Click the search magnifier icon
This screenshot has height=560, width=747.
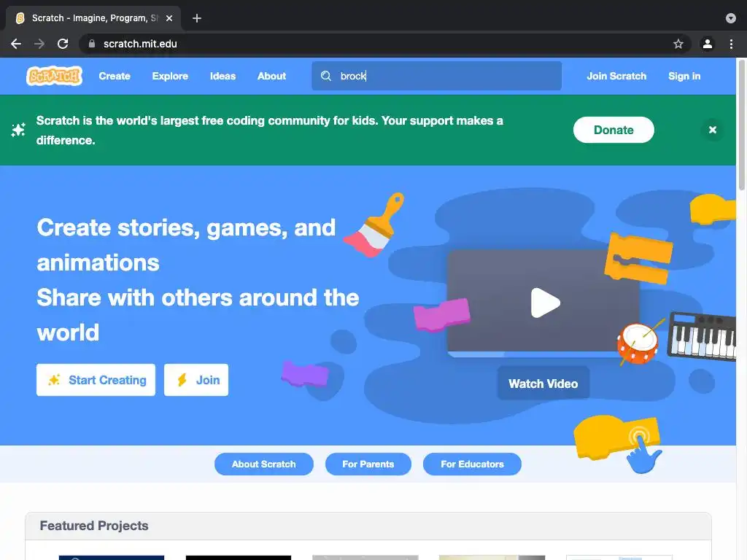click(x=326, y=76)
